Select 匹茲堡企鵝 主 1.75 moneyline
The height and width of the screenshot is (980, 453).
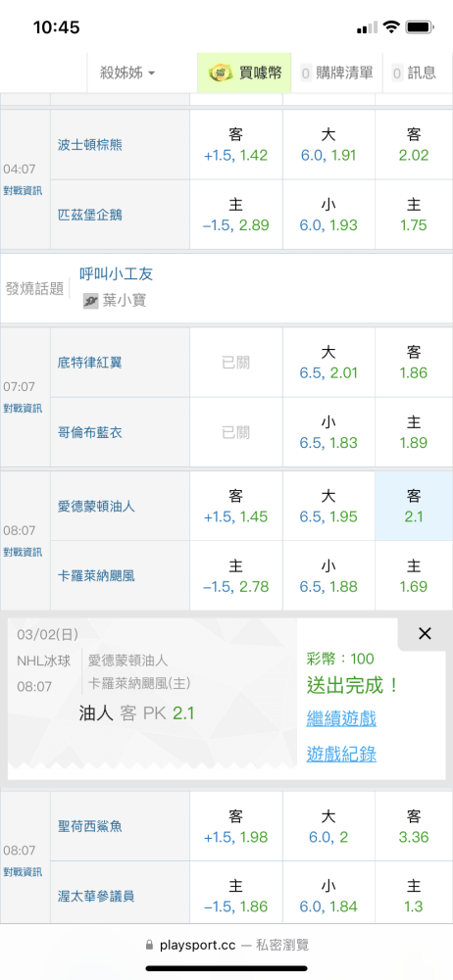pyautogui.click(x=414, y=215)
